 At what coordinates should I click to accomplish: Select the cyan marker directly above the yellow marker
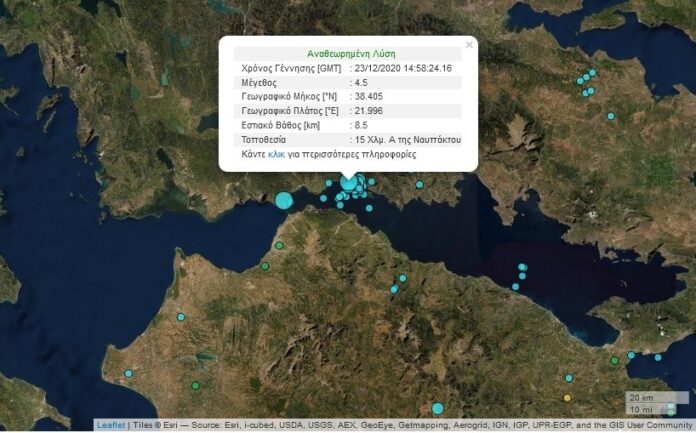pyautogui.click(x=568, y=378)
